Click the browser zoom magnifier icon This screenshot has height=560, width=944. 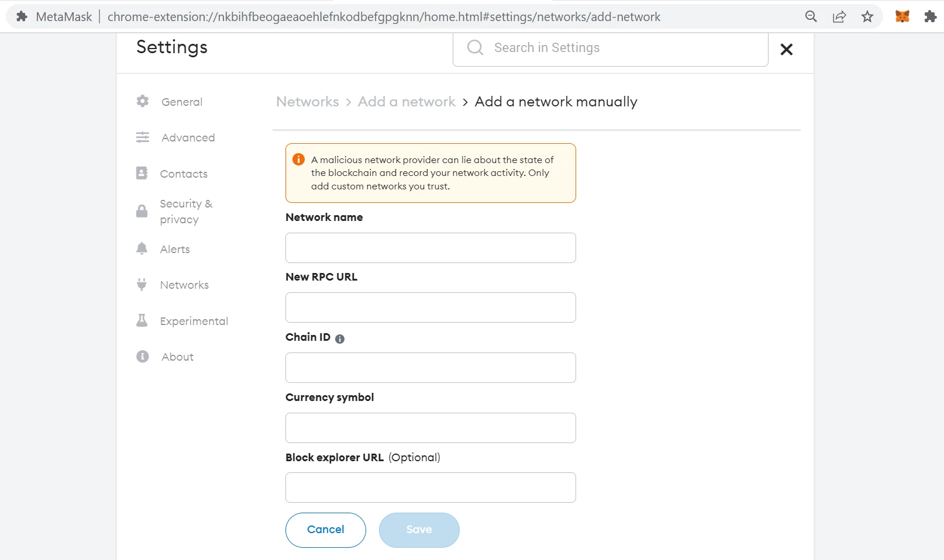point(811,16)
